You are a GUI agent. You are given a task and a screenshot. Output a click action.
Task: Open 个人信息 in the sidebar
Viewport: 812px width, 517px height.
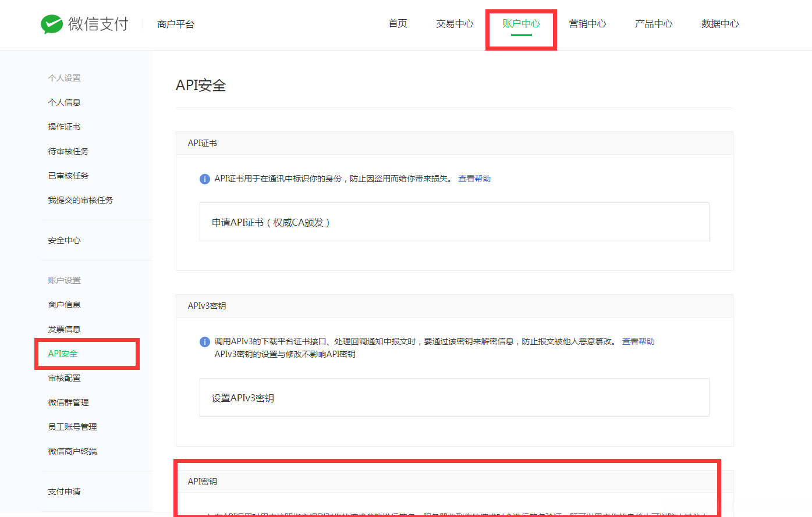click(x=64, y=102)
